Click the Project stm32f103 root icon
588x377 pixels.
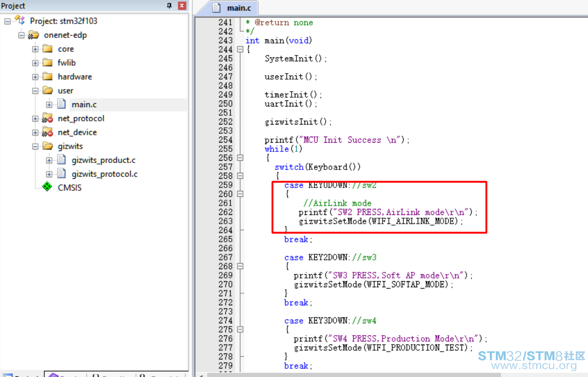coord(19,20)
